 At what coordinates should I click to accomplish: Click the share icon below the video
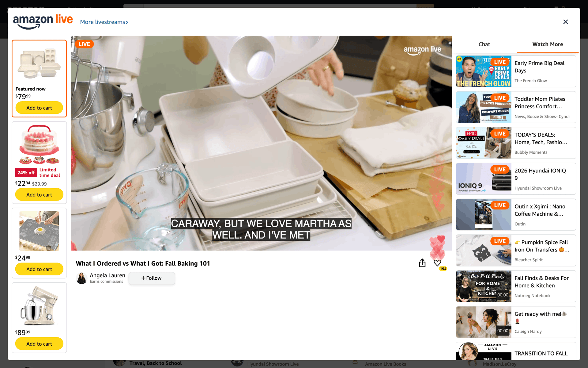tap(422, 263)
